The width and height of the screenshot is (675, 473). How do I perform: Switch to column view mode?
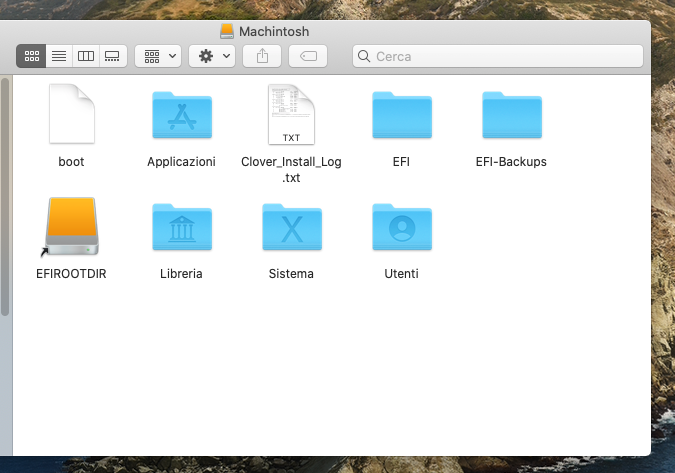[x=86, y=56]
